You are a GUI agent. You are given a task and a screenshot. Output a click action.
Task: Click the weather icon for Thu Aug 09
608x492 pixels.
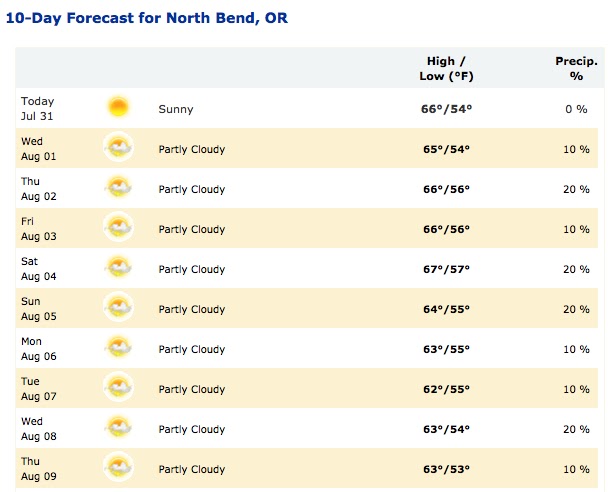click(x=118, y=467)
